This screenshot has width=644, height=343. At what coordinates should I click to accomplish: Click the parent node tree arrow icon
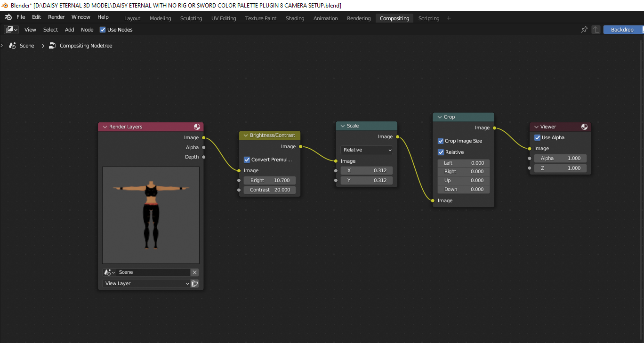pos(596,30)
